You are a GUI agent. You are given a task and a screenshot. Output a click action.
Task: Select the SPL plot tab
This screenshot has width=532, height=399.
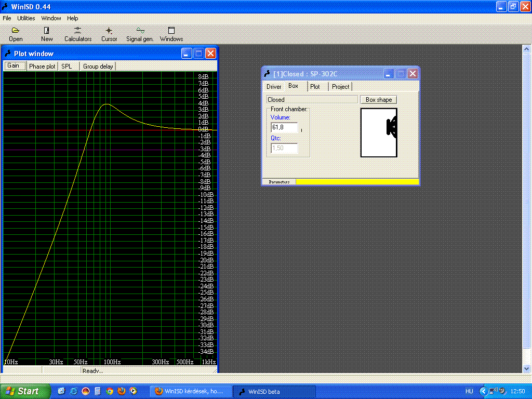(x=67, y=66)
